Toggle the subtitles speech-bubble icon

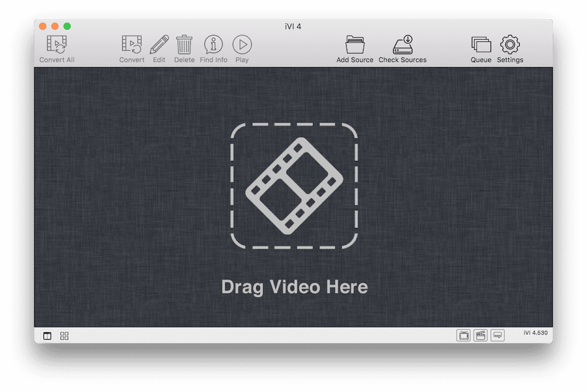click(497, 335)
